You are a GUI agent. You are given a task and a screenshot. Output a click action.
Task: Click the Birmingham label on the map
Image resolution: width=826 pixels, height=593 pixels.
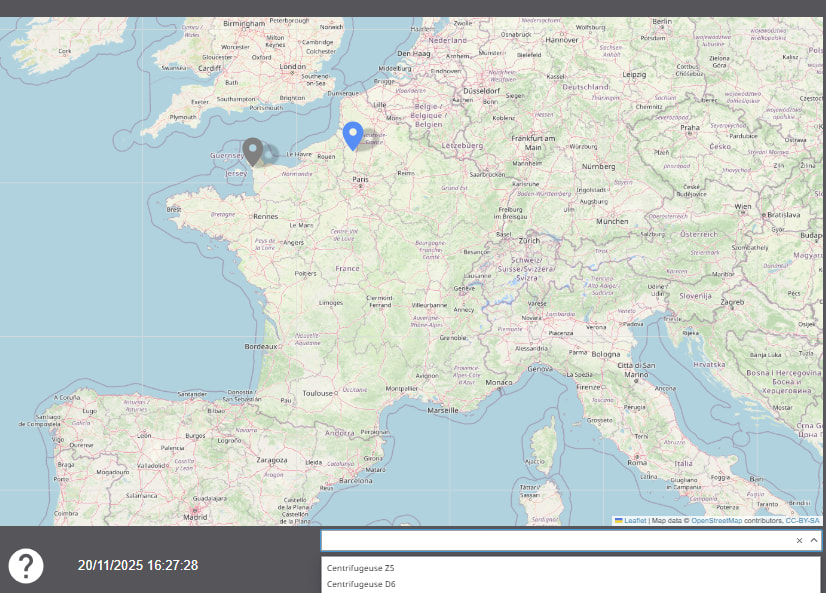[244, 24]
